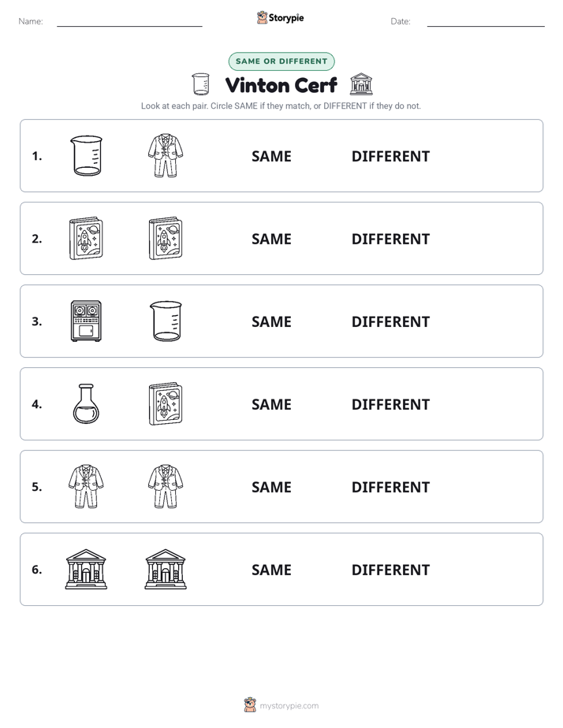Click the right suit icon in row 5
The height and width of the screenshot is (728, 563).
tap(166, 487)
